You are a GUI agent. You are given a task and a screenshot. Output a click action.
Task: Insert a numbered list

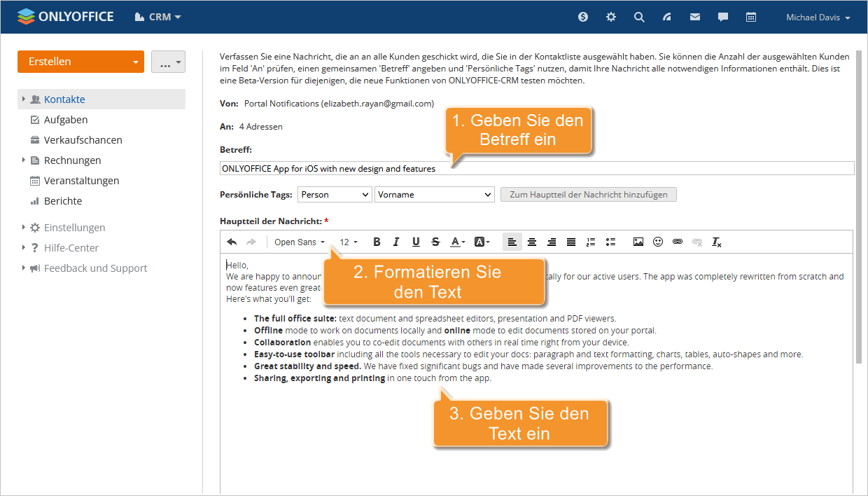[x=591, y=242]
